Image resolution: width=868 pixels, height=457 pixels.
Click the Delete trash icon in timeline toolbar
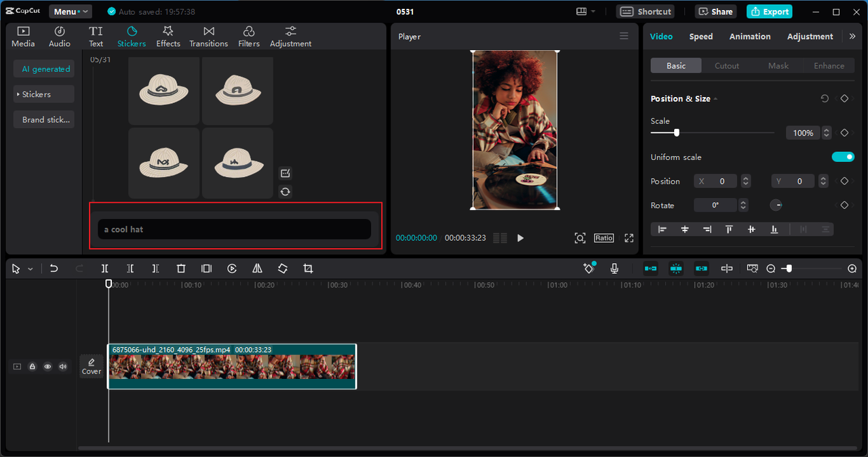(x=181, y=269)
